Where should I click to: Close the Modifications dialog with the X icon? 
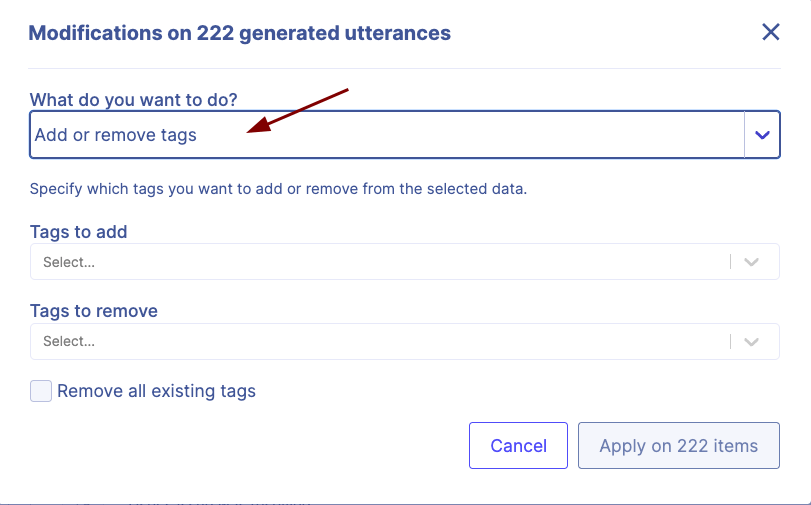point(771,32)
